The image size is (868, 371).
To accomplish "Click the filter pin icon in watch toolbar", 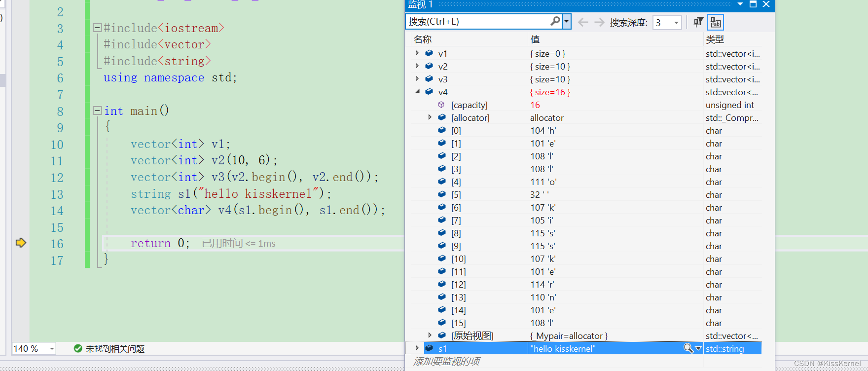I will click(x=698, y=22).
